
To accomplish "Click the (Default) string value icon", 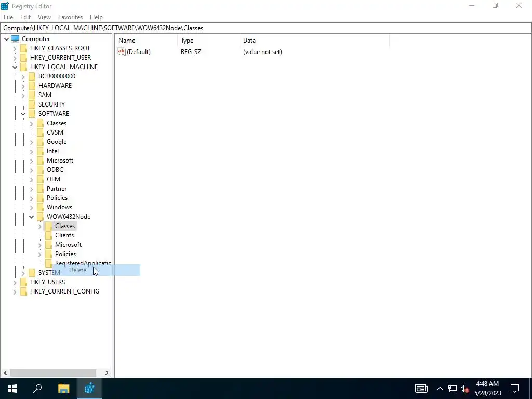I will pos(122,51).
